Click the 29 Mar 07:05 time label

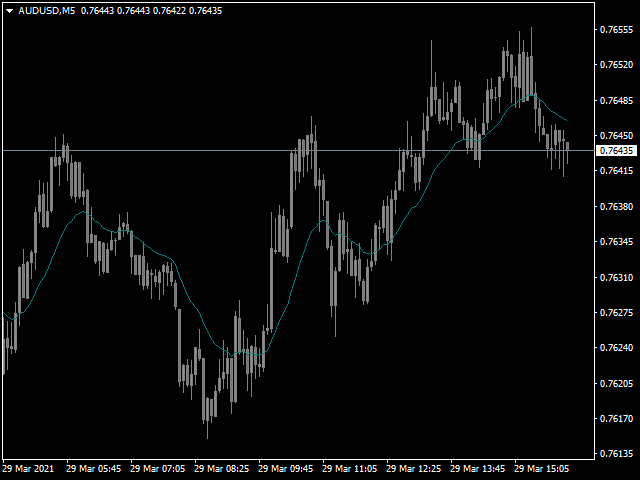pos(158,468)
